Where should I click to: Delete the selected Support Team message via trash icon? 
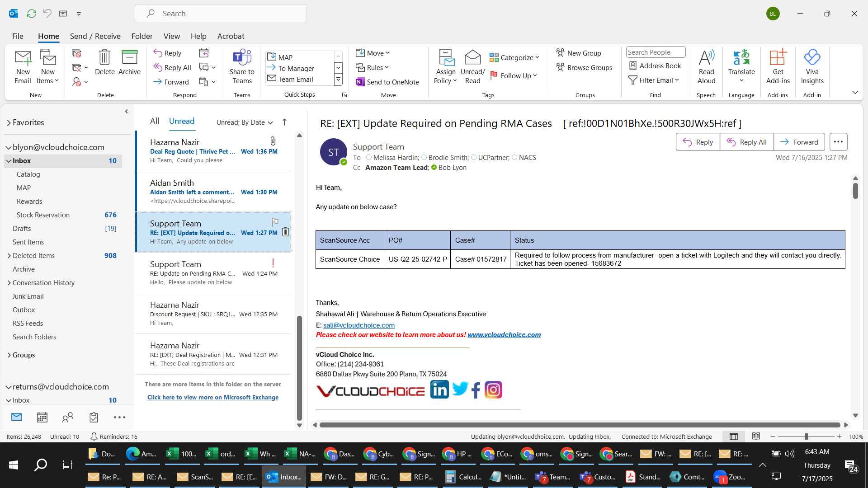(x=285, y=232)
